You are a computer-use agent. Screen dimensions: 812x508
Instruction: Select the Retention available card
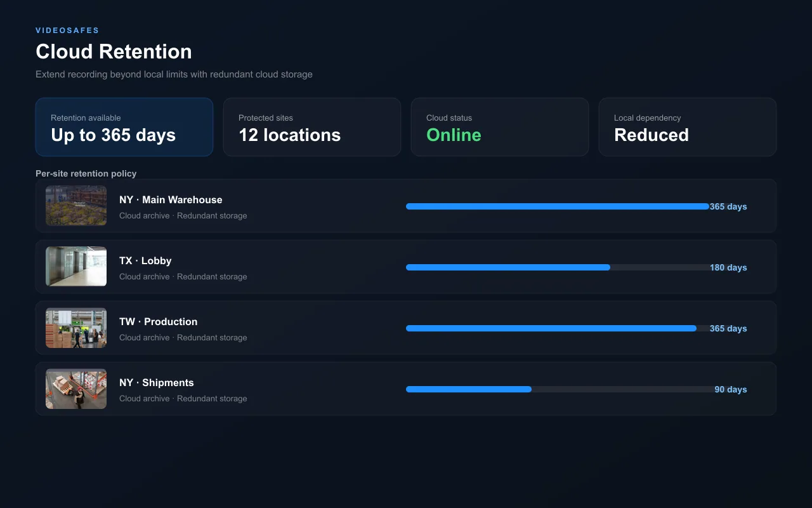tap(124, 127)
